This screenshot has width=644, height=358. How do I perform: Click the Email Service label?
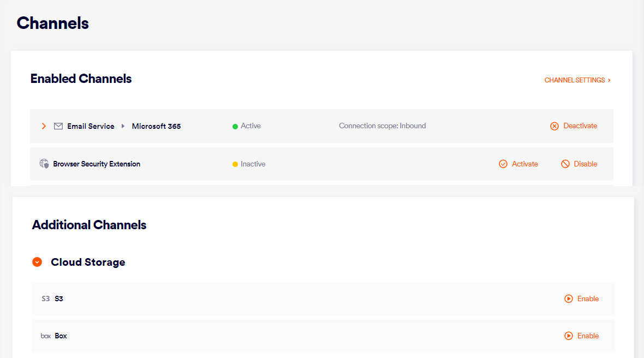click(91, 126)
